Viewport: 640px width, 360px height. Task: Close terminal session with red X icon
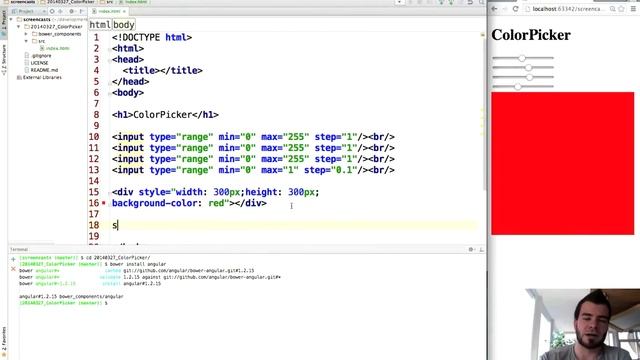click(13, 269)
